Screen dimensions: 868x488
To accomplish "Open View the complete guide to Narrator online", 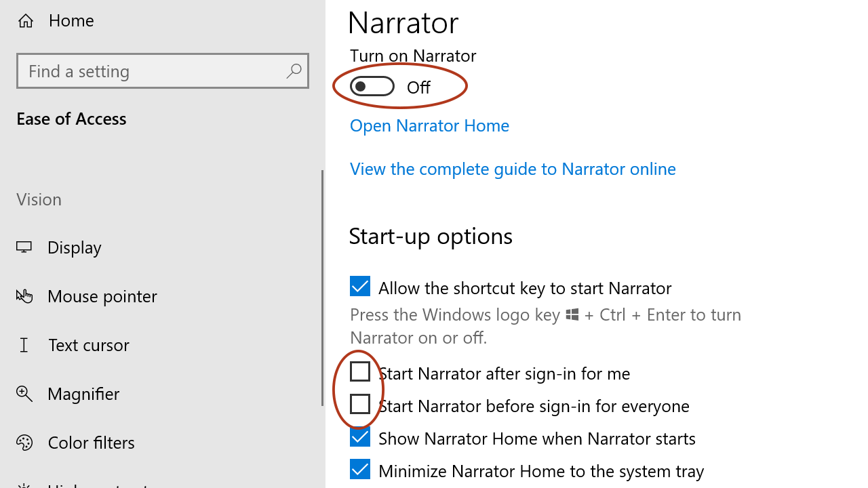I will 513,169.
